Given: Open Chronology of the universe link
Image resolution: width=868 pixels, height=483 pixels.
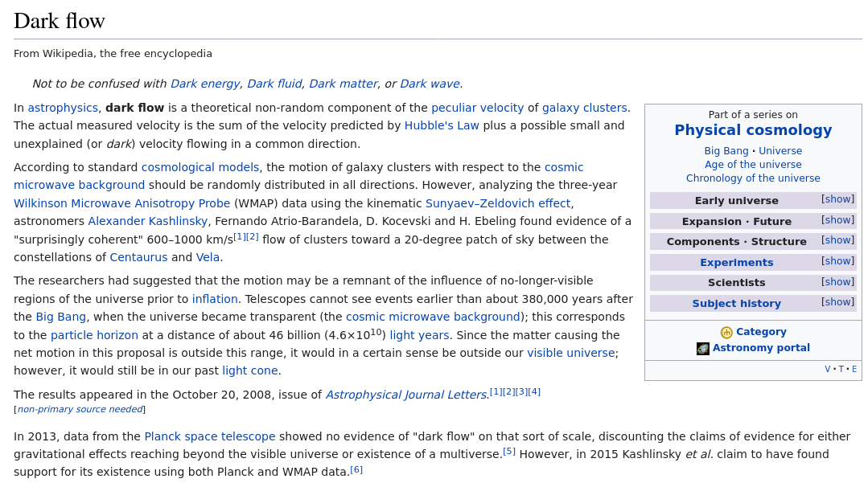Looking at the screenshot, I should coord(753,178).
